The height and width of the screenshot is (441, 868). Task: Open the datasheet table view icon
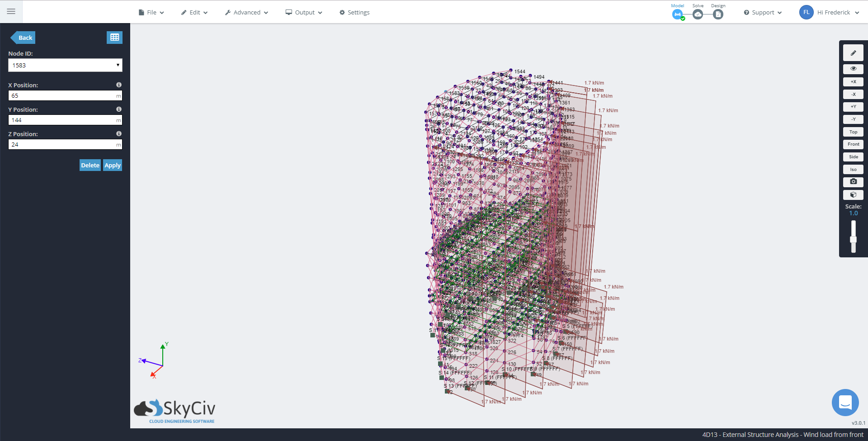click(x=114, y=38)
